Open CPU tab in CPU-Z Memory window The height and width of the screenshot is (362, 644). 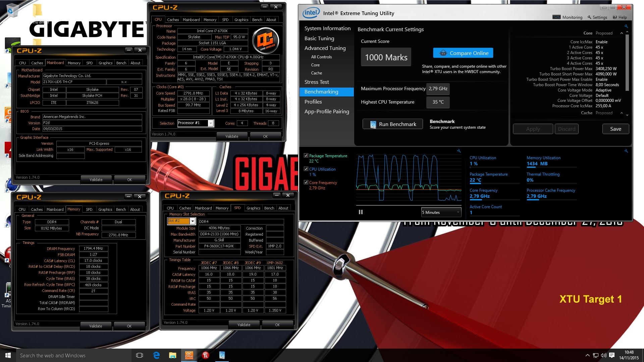coord(22,209)
